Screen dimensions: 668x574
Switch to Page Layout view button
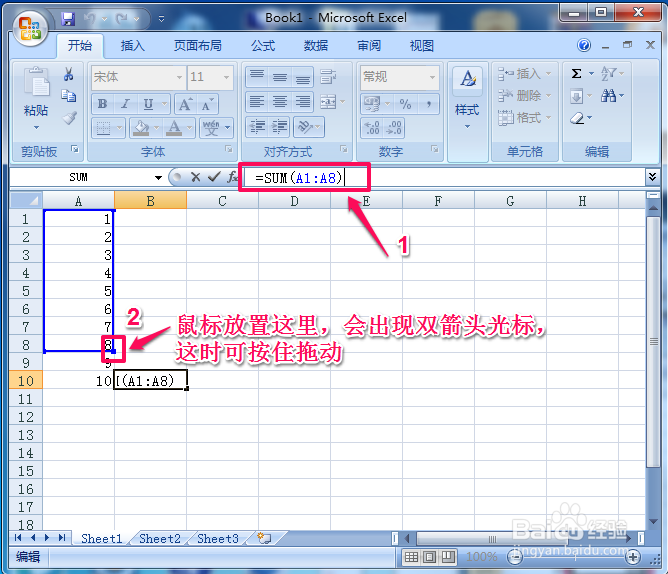(x=430, y=557)
